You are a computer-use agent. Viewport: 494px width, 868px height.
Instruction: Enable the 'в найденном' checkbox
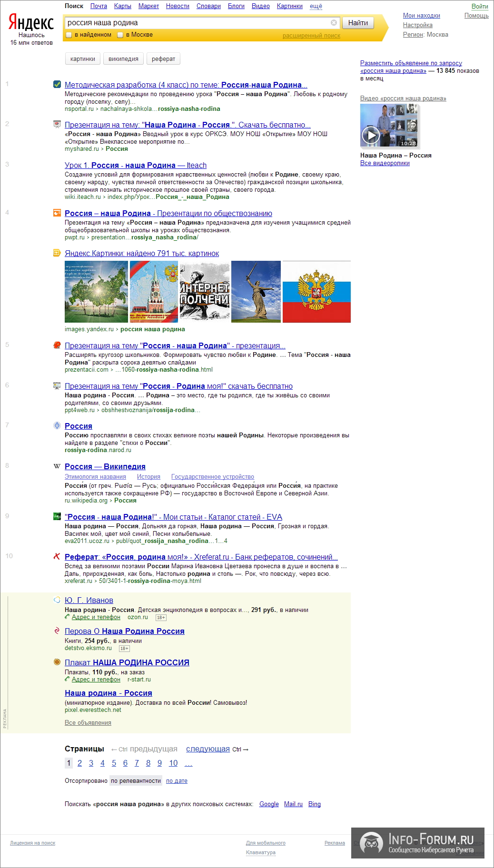(69, 35)
